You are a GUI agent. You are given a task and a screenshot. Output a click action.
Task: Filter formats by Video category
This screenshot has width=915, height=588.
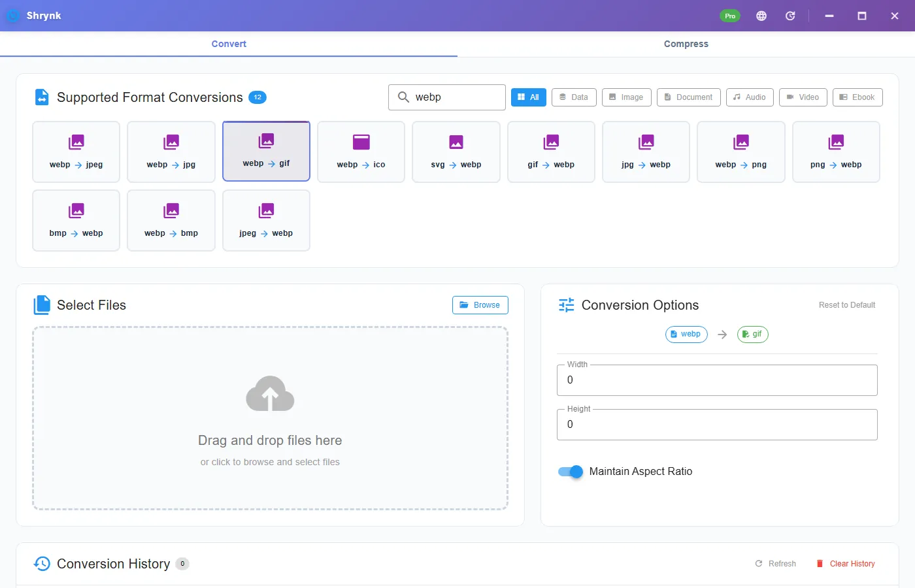(x=803, y=97)
